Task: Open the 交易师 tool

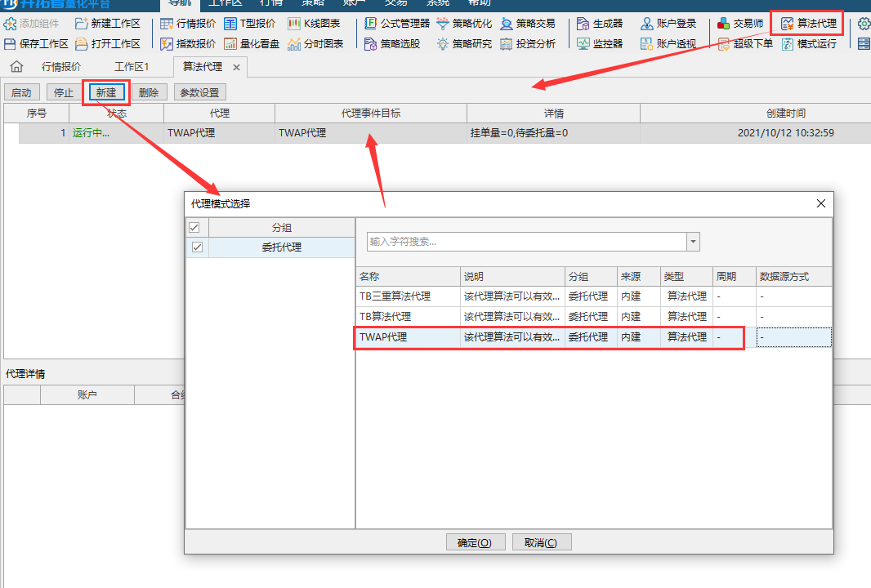Action: pos(740,24)
